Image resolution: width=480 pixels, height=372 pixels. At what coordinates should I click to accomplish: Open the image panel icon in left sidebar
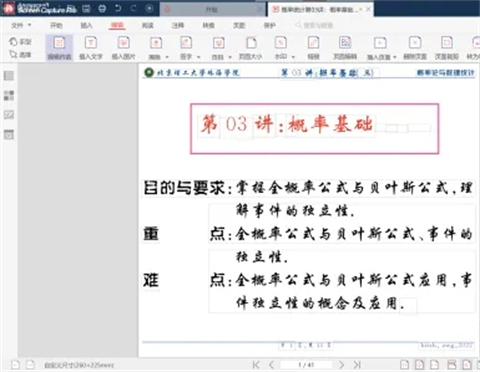tap(9, 115)
